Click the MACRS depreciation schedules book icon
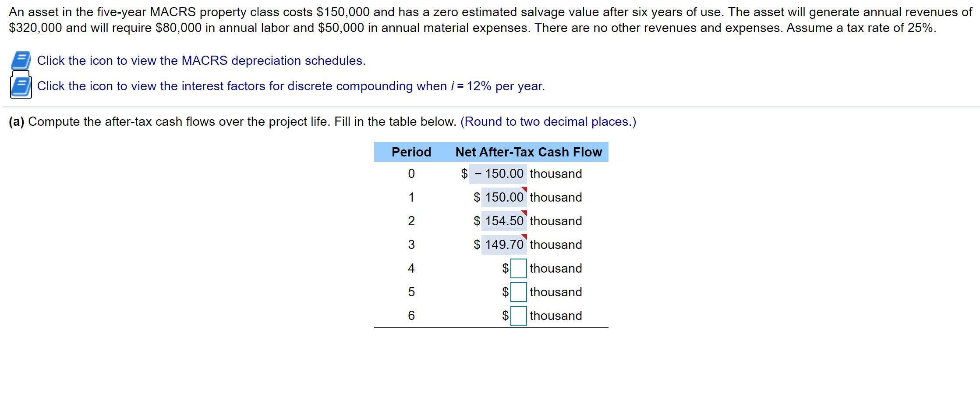The width and height of the screenshot is (980, 394). pyautogui.click(x=20, y=60)
